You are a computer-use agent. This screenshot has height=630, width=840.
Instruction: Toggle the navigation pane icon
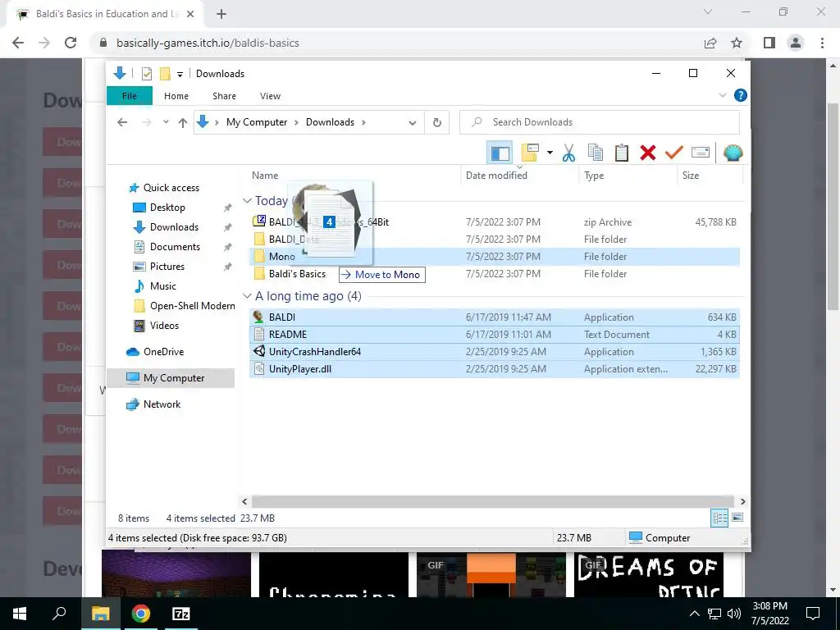(500, 153)
